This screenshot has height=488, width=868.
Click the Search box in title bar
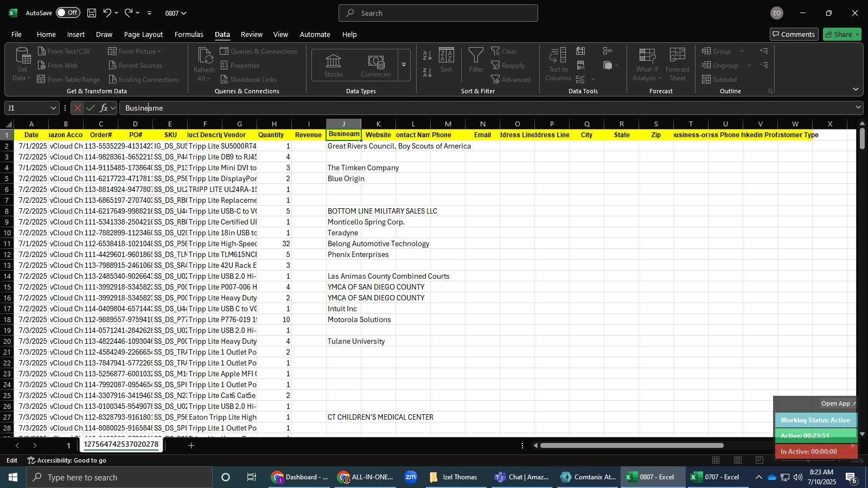(438, 13)
